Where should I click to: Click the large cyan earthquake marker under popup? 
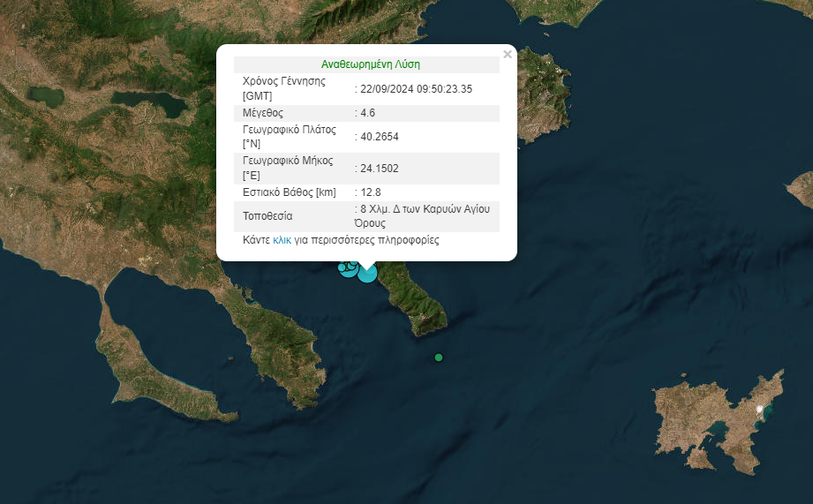pyautogui.click(x=367, y=273)
